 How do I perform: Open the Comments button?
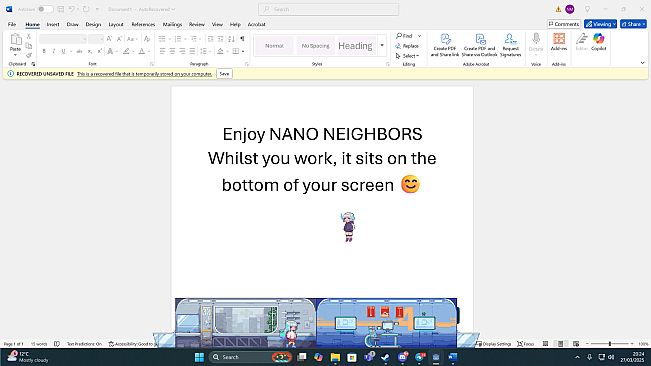(x=564, y=24)
